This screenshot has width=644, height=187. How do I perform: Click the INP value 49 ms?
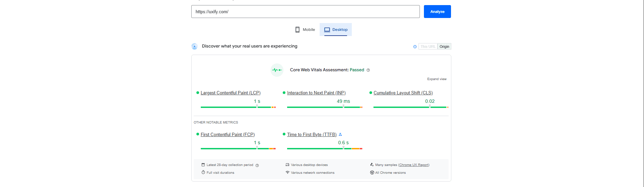[343, 101]
